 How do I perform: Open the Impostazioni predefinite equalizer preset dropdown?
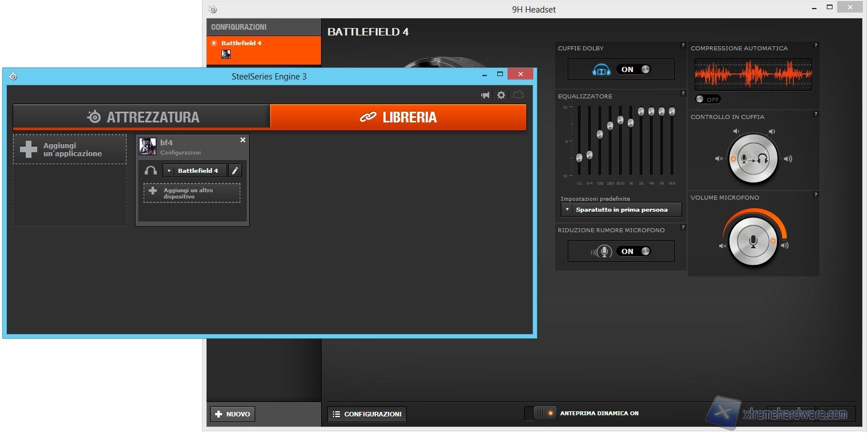[x=621, y=210]
